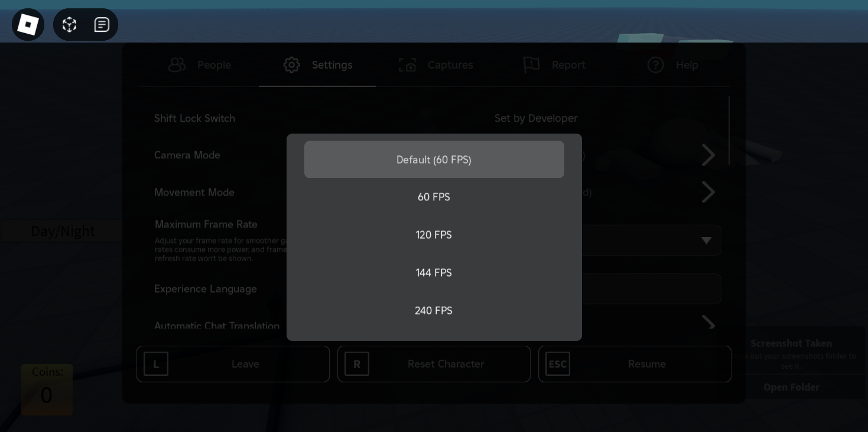
Task: Open the Captures tab
Action: (x=435, y=65)
